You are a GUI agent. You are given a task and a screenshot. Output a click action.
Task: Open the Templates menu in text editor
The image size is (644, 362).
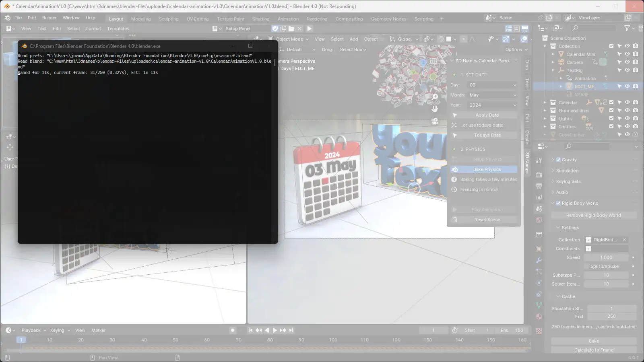(118, 29)
